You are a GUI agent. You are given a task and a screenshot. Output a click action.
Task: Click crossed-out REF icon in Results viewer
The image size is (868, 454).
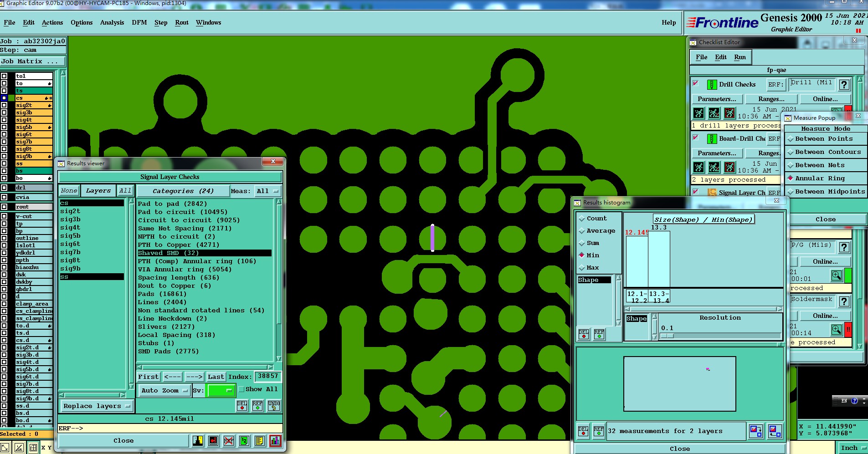coord(229,440)
